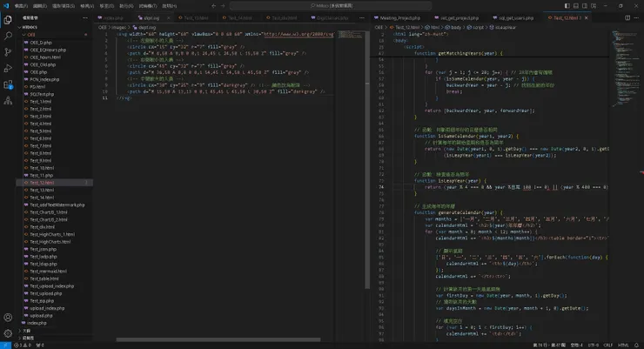Open the Explorer view in activity bar

coord(9,20)
